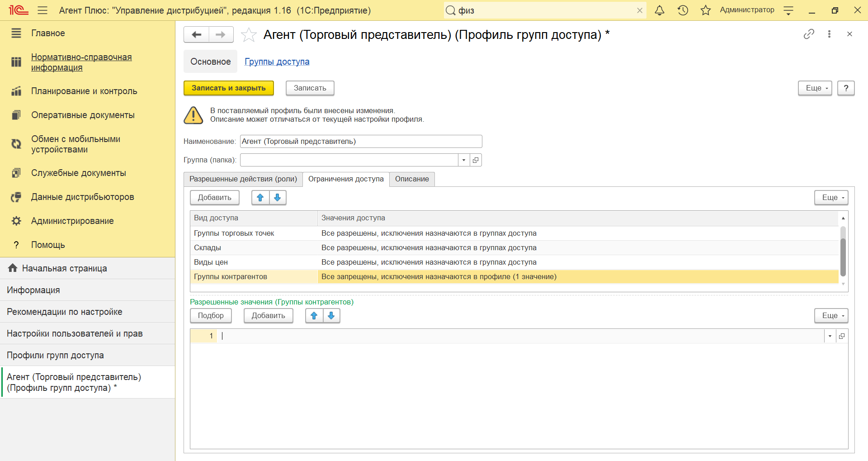868x461 pixels.
Task: Add an allowed value with Добавить
Action: coord(269,316)
